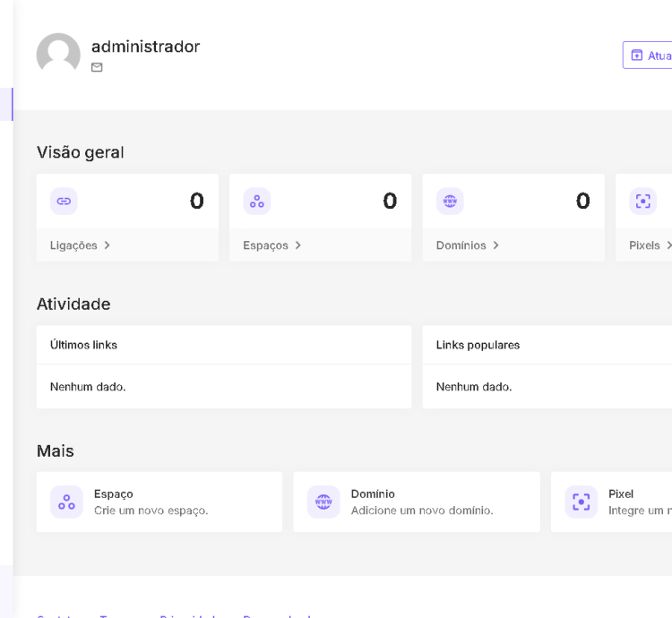This screenshot has width=672, height=618.
Task: Click the www globe icon in Domínios overview card
Action: [x=450, y=202]
